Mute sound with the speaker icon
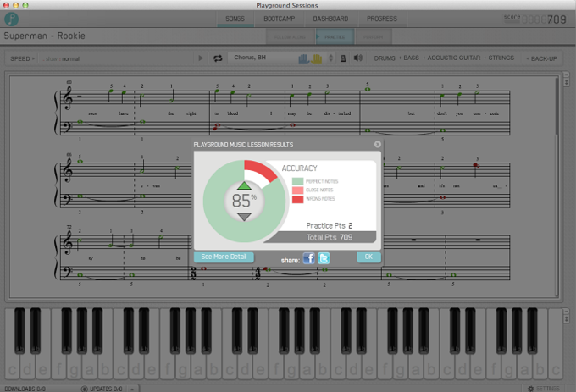576x392 pixels. [357, 58]
